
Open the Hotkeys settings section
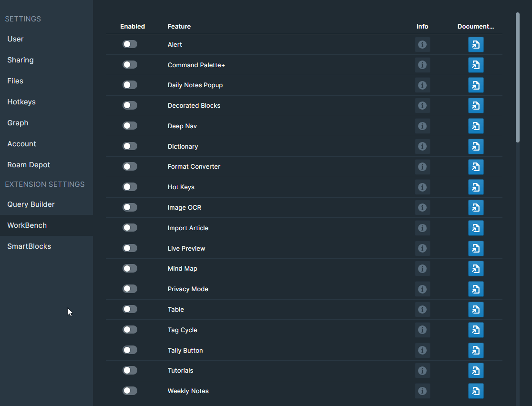[21, 102]
